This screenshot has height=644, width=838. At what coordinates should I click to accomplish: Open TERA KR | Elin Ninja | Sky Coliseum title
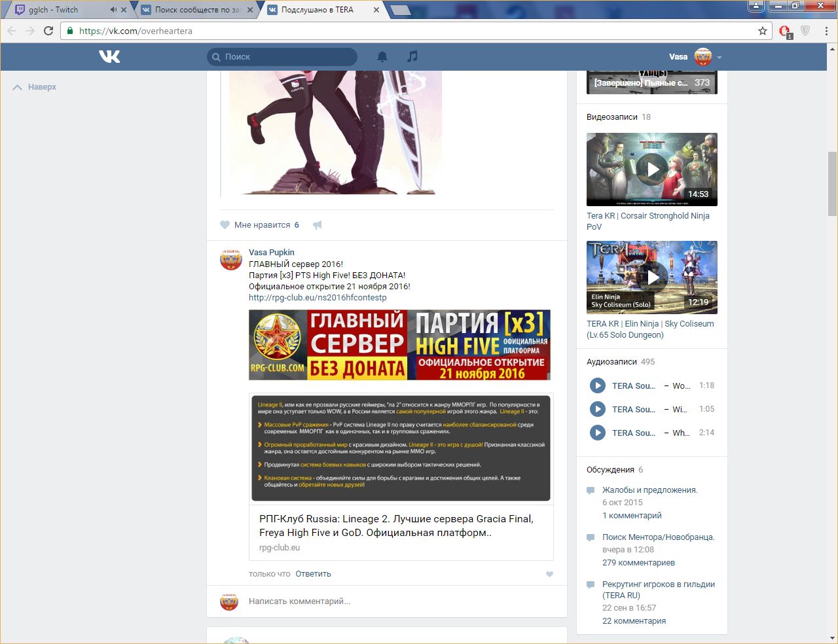tap(650, 329)
